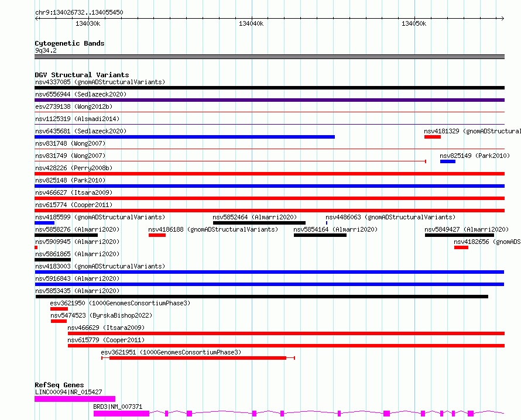Open variant nsv4185599 label

(x=100, y=217)
